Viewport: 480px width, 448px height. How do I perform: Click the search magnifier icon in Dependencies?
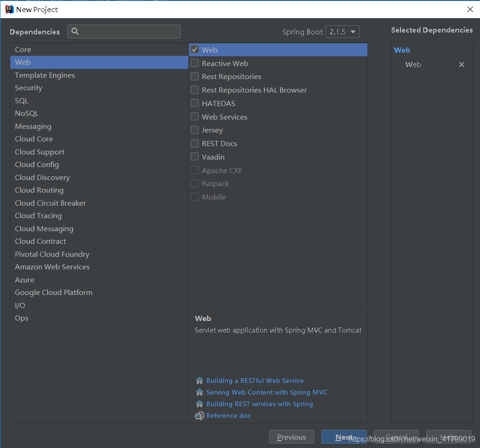coord(75,31)
